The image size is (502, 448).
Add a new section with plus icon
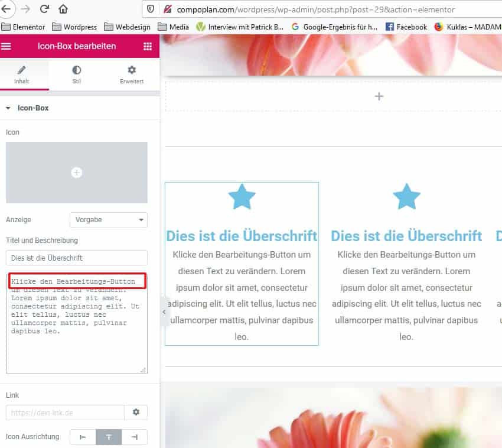[x=379, y=96]
